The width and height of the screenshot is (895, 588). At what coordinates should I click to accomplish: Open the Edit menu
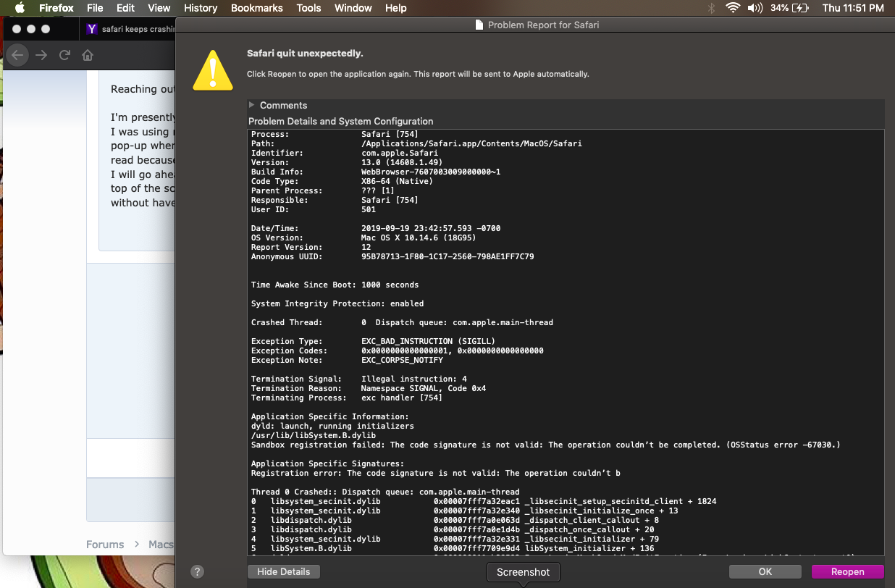click(x=126, y=8)
